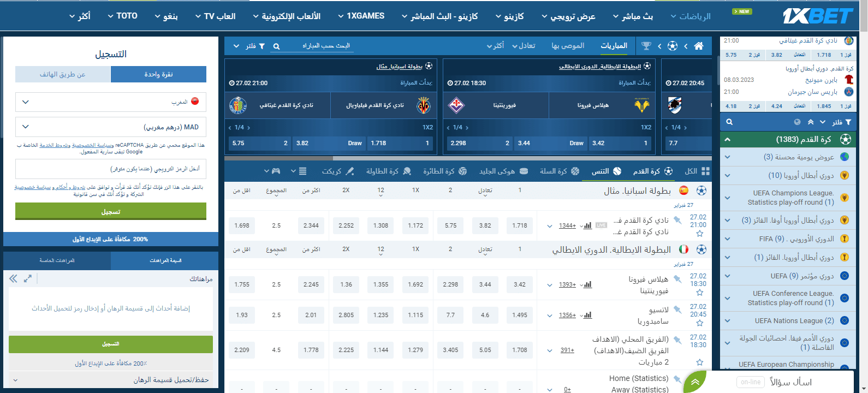Click the Villarreal club badge
Screen dimensions: 868x393
(424, 105)
